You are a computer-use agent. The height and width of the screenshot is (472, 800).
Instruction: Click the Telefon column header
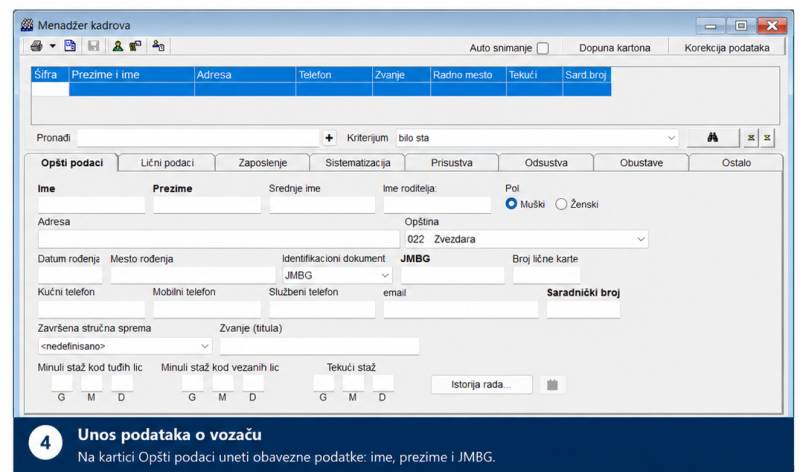(334, 75)
